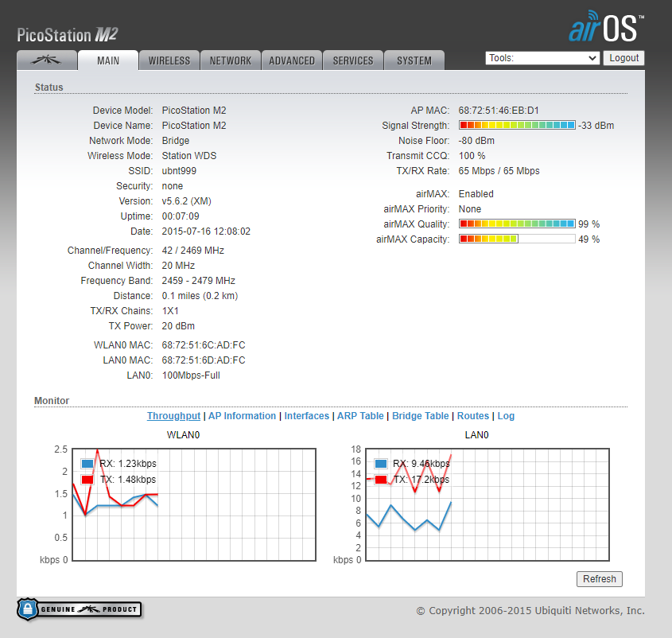Click the WLAN0 MAC value 68:72:51:6C:AD:FC
This screenshot has width=672, height=638.
(204, 345)
